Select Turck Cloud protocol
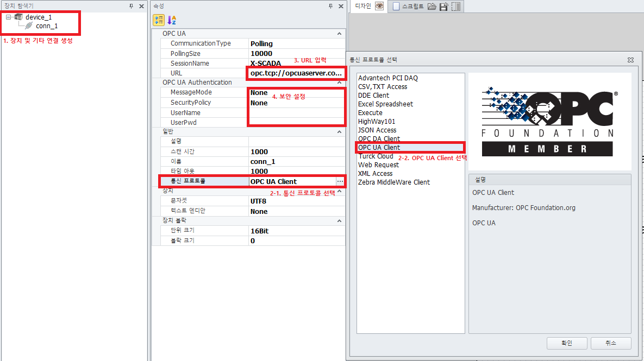This screenshot has width=644, height=361. click(376, 156)
